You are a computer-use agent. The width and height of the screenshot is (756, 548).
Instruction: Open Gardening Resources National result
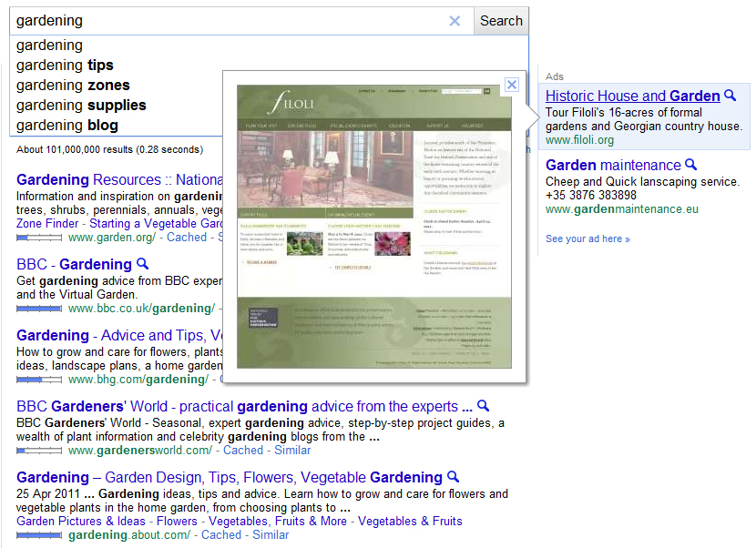[x=119, y=179]
